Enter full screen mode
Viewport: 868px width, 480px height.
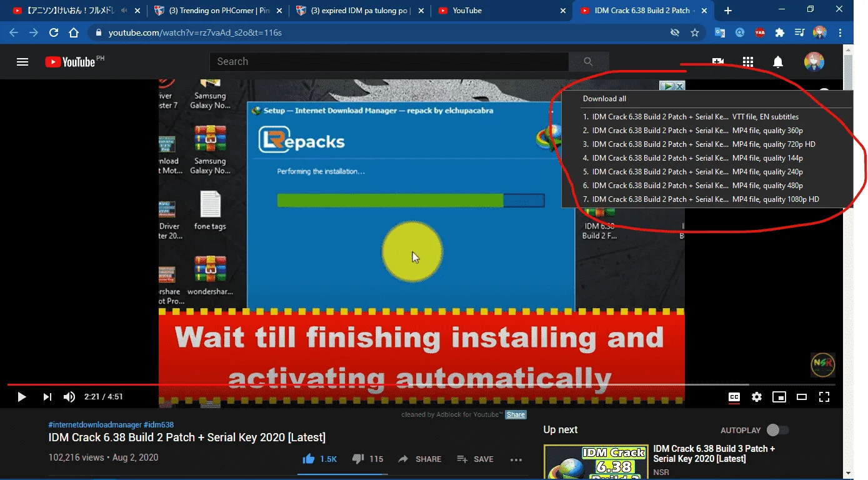coord(824,397)
